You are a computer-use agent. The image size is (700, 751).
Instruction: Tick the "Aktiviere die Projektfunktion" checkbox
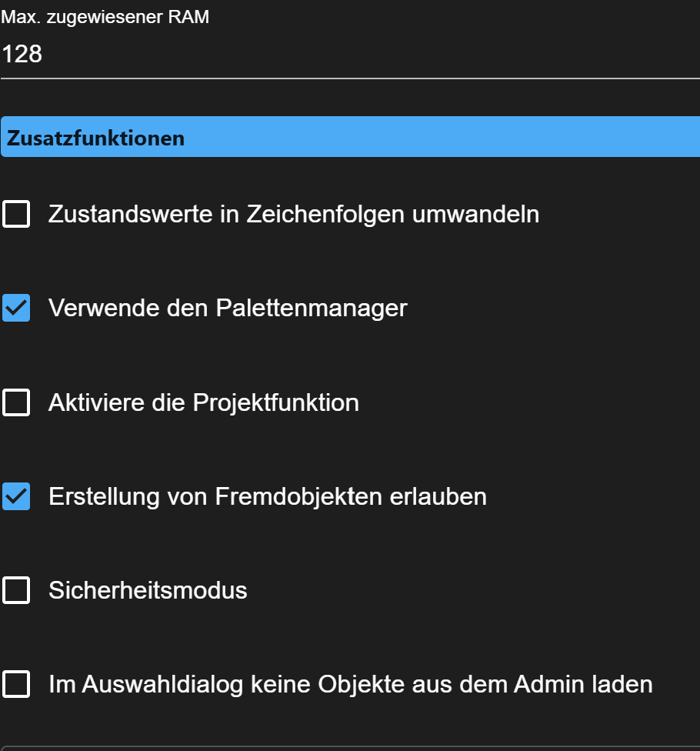pos(16,402)
